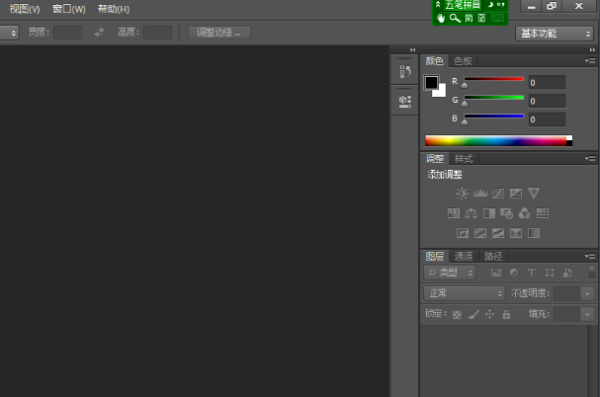Toggle lock transparent pixels
This screenshot has height=397, width=600.
pos(457,315)
